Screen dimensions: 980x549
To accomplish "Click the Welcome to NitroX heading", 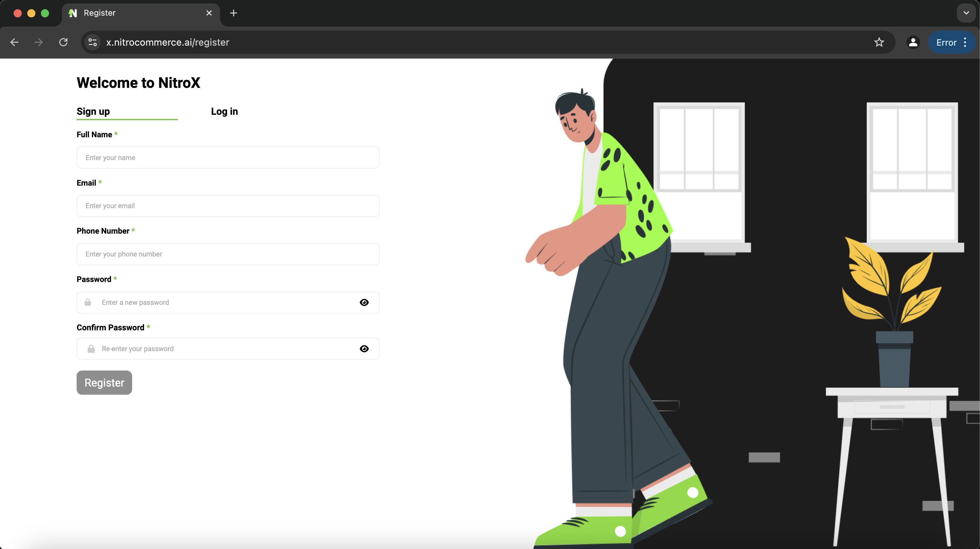I will (x=139, y=82).
